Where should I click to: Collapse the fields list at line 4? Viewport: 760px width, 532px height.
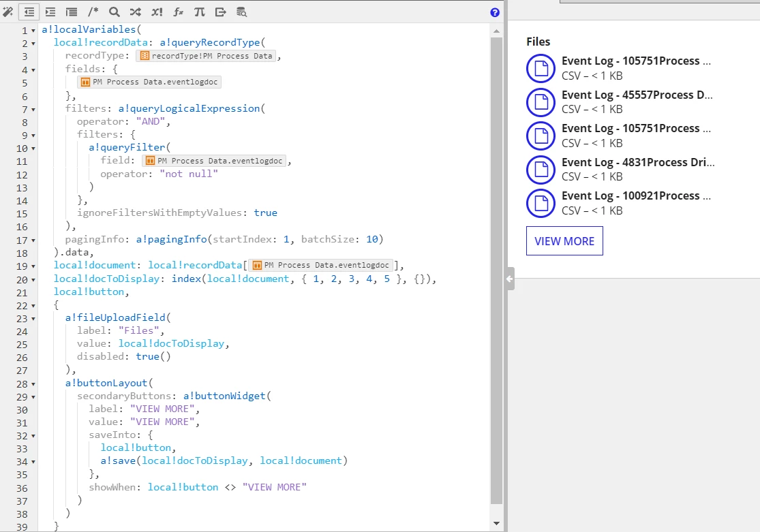33,69
